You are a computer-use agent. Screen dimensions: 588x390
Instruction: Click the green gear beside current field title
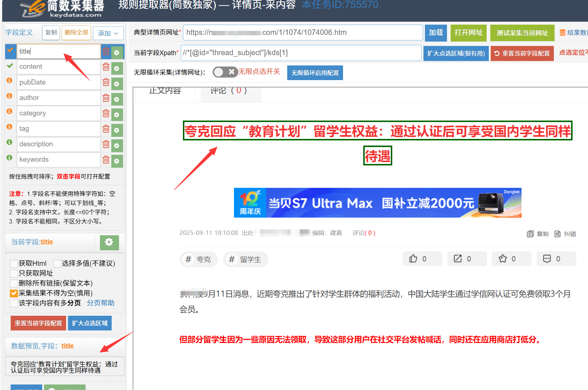tap(109, 242)
